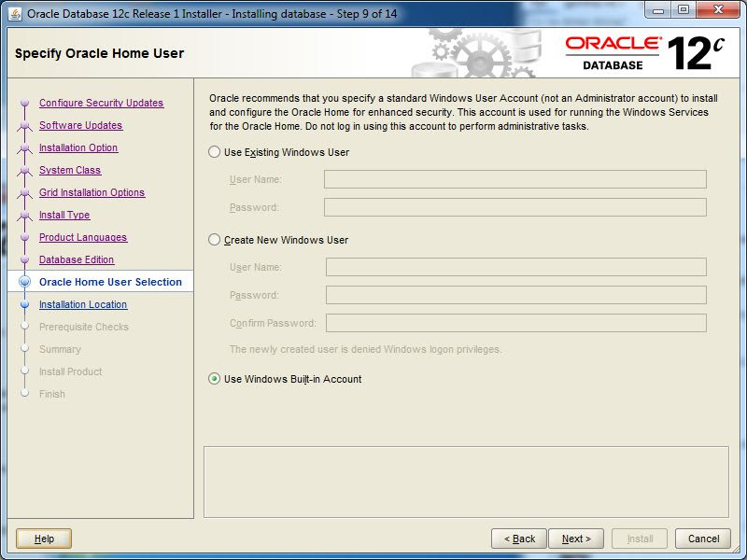Jump to Installation Option step
The height and width of the screenshot is (560, 747).
(78, 147)
